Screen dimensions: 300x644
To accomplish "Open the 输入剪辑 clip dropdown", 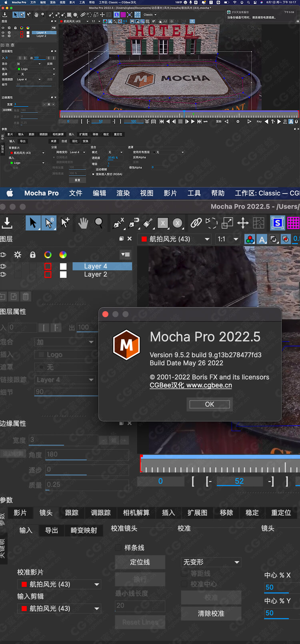I will 59,608.
